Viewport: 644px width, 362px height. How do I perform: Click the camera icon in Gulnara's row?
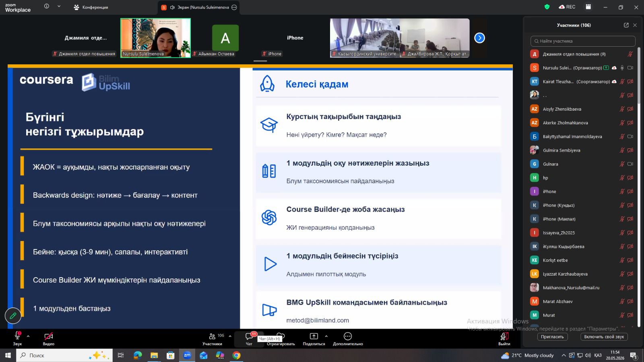point(630,164)
